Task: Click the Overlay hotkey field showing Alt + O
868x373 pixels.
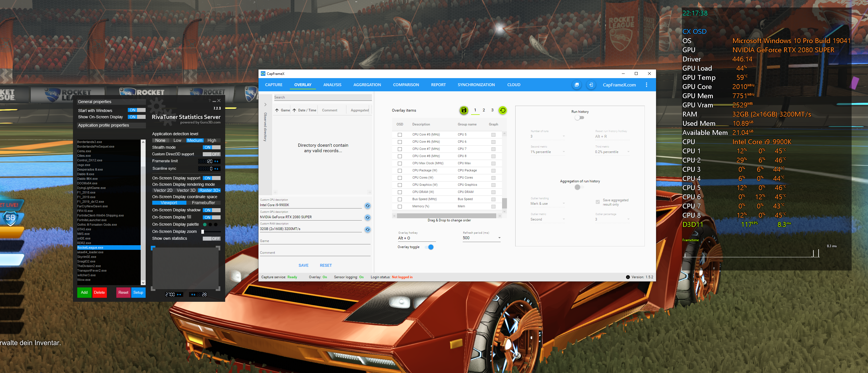Action: tap(417, 238)
